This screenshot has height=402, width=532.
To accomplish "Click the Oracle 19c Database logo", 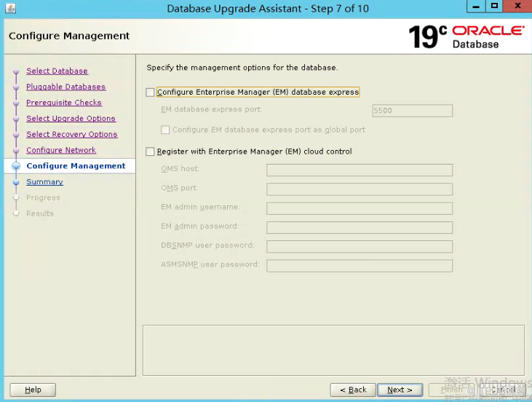I will pos(467,36).
